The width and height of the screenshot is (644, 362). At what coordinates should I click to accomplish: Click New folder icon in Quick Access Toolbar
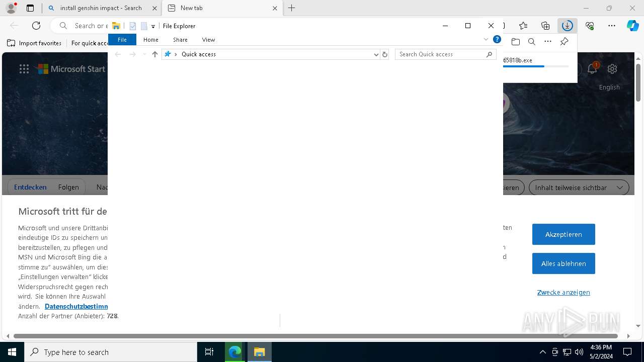click(144, 26)
